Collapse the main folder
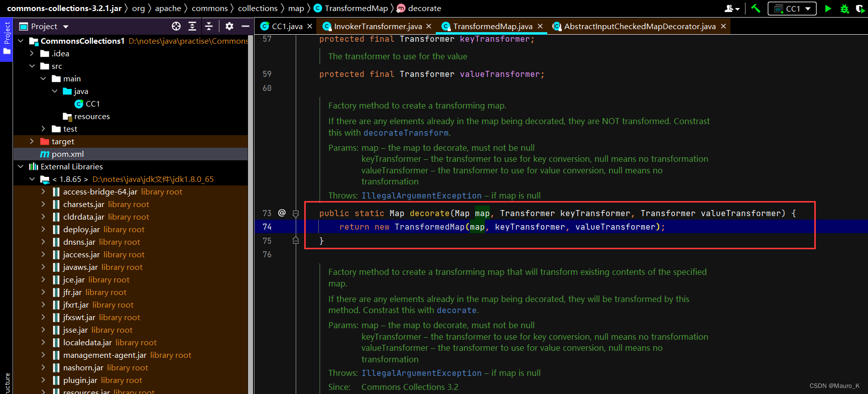 [43, 78]
